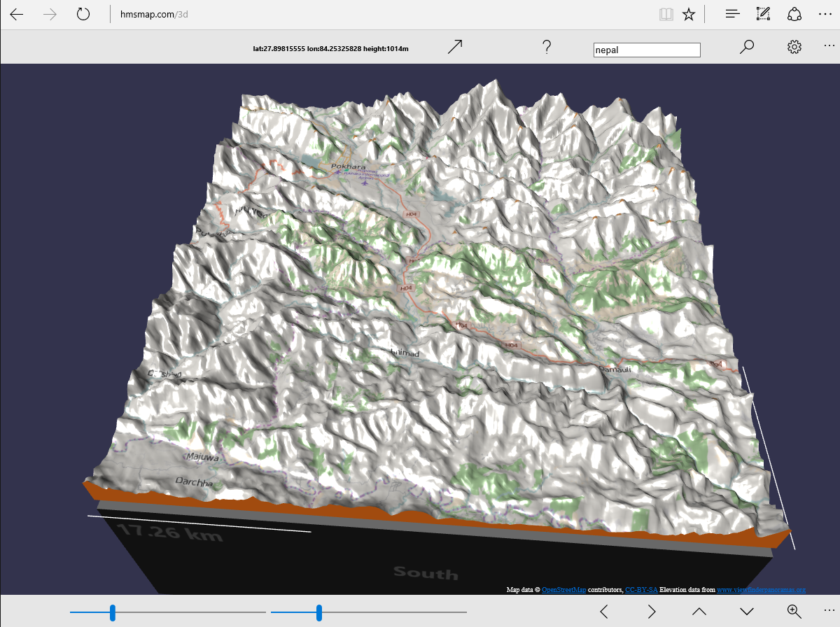The width and height of the screenshot is (840, 627).
Task: Rotate map with the right chevron arrow
Action: tap(652, 612)
